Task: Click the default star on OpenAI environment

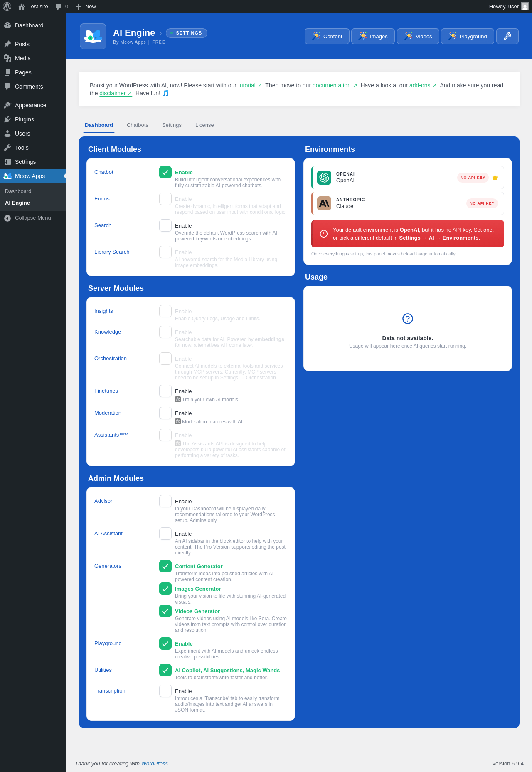Action: [495, 178]
